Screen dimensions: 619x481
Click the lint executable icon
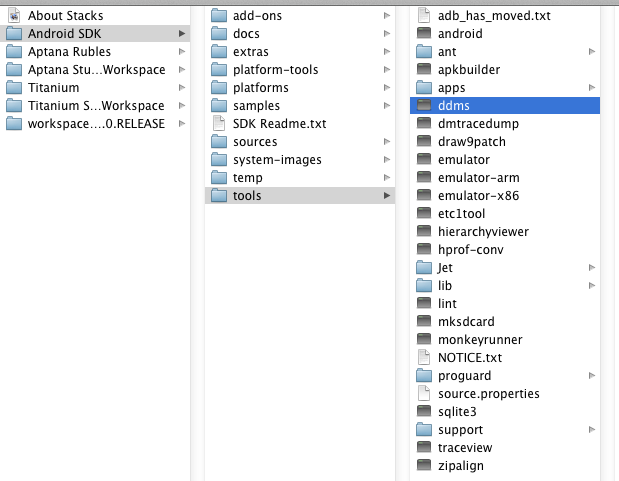pos(424,303)
